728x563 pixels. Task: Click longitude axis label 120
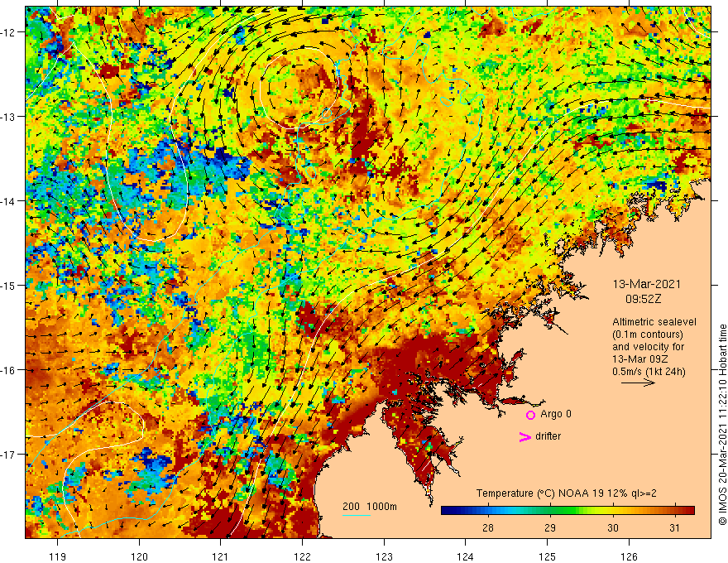click(139, 556)
